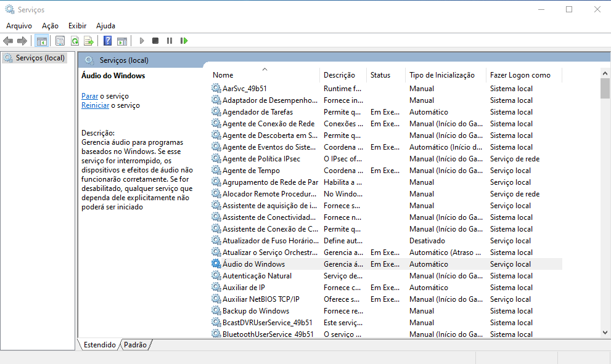Screen dimensions: 611x364
Task: Select the gear icon of Auxiliar de IP
Action: click(x=216, y=287)
